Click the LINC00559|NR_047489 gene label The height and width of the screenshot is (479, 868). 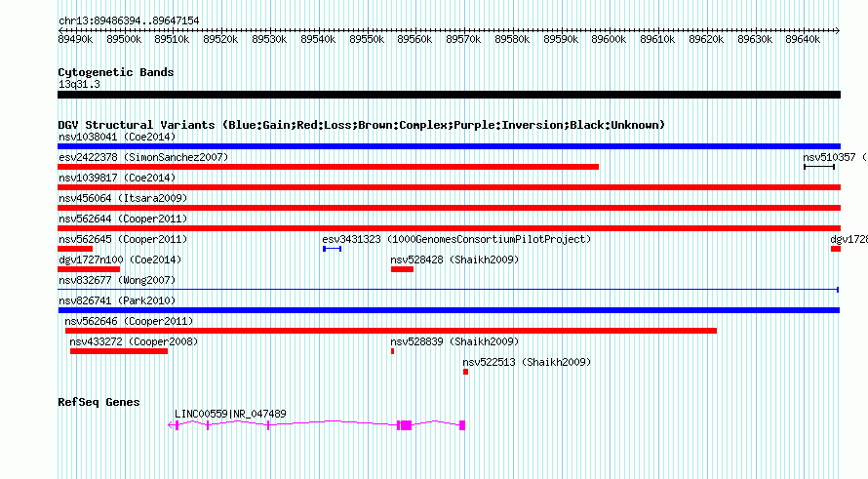(230, 415)
